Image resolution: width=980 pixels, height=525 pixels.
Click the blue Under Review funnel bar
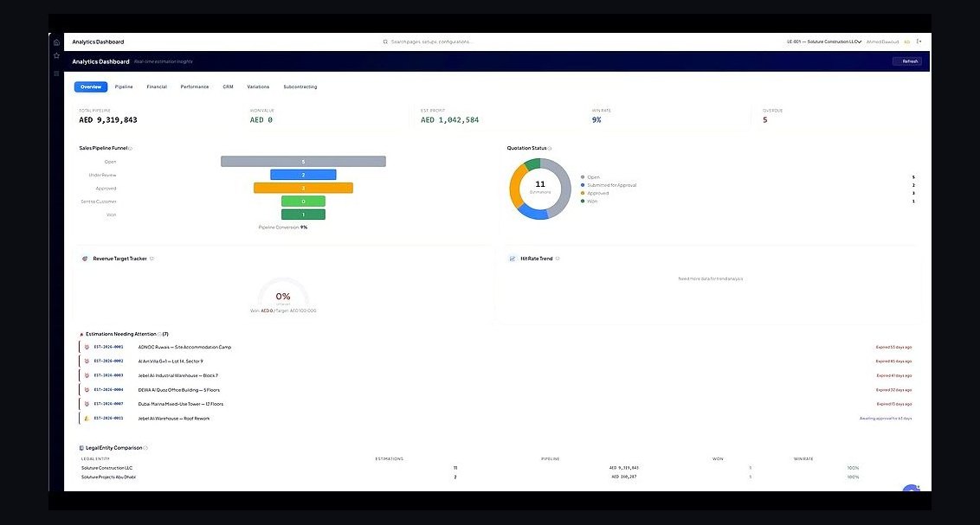(x=303, y=175)
